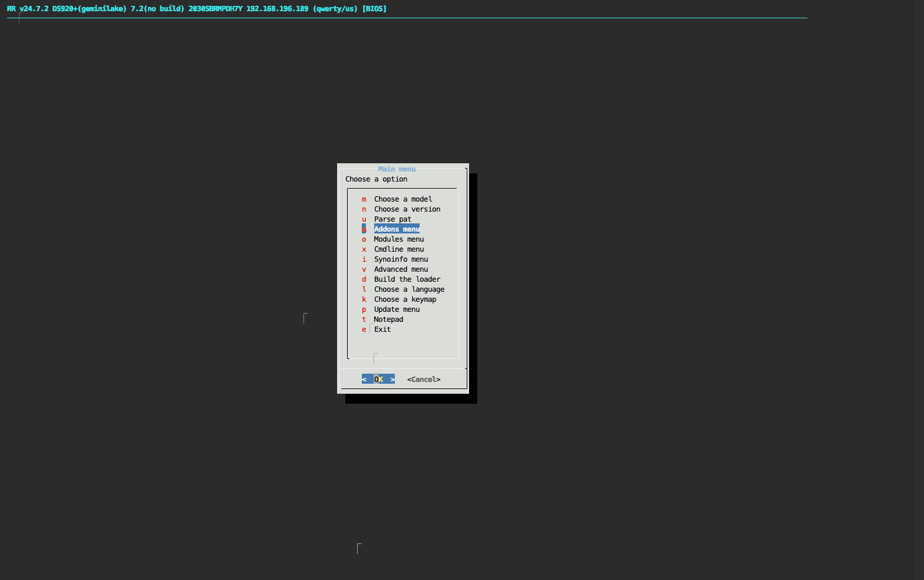The width and height of the screenshot is (924, 580).
Task: Open Choose a language option
Action: (409, 289)
